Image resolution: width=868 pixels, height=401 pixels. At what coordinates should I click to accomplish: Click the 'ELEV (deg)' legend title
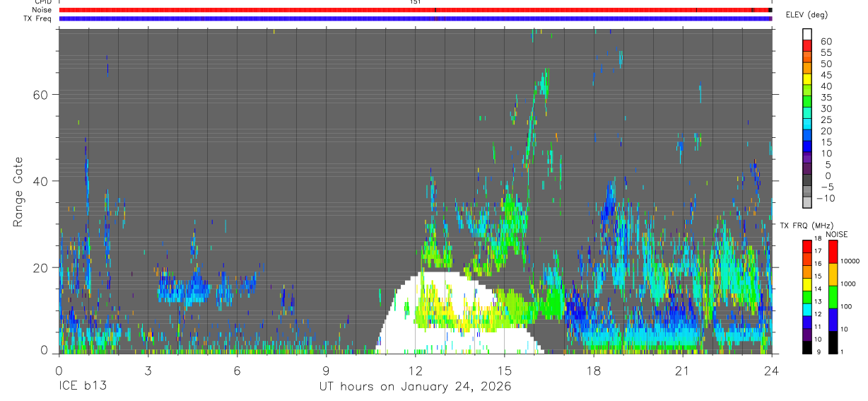click(x=807, y=15)
